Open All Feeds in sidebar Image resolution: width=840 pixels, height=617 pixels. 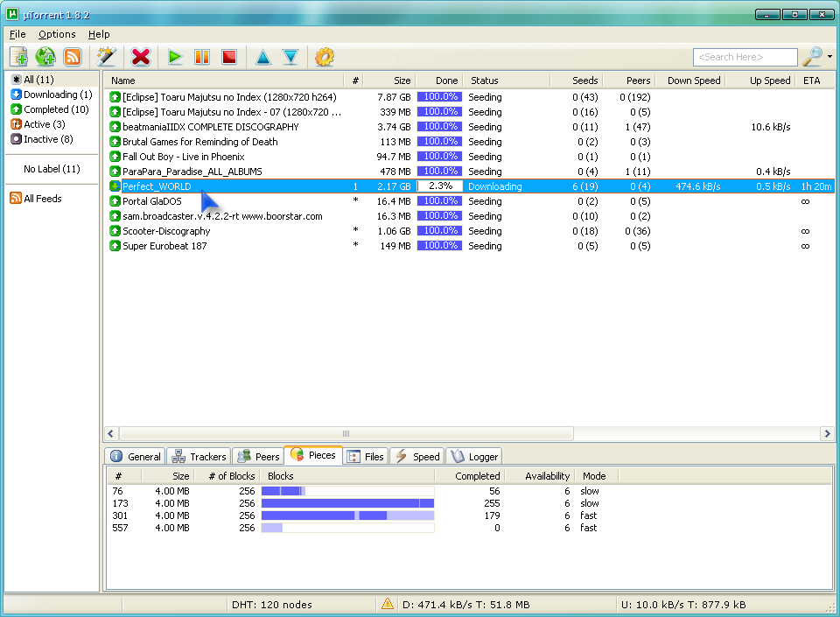pos(37,199)
